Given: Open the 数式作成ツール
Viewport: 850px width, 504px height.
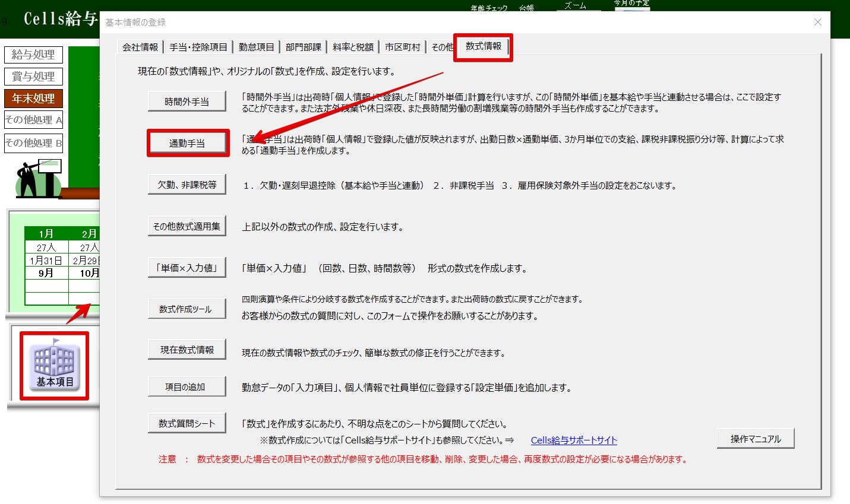Looking at the screenshot, I should tap(187, 309).
